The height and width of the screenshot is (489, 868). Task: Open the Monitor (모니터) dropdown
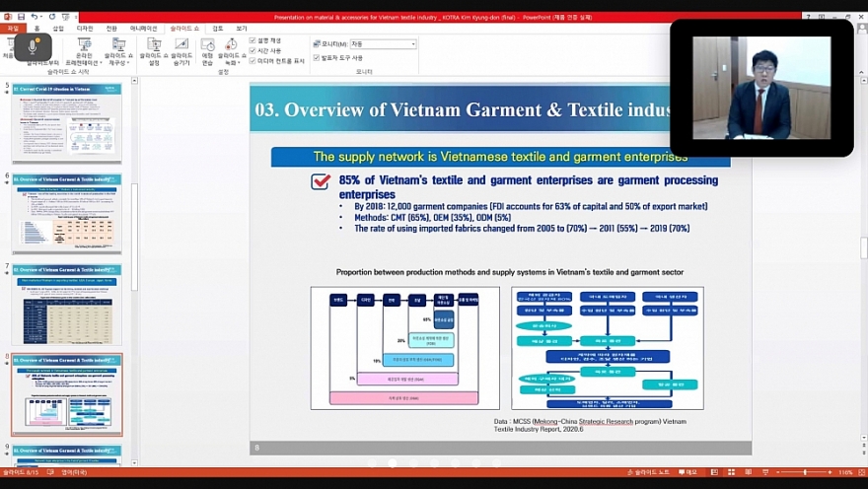tap(413, 44)
